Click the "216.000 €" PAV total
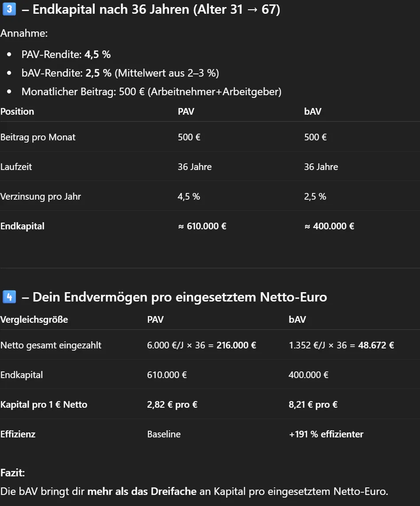420x506 pixels. [236, 345]
